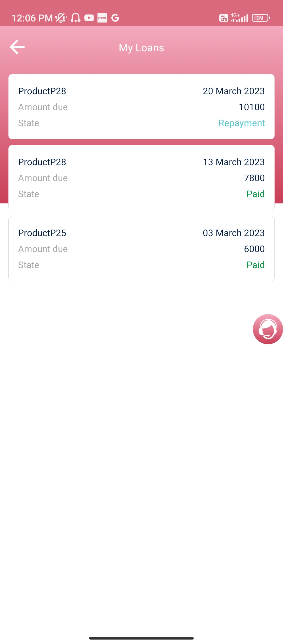
Task: Tap Paid status on 7800 loan
Action: pos(255,194)
